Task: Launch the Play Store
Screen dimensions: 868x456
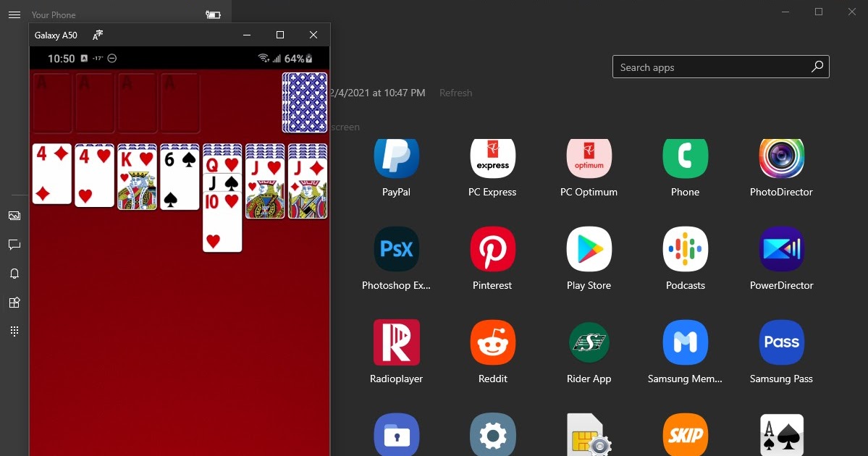Action: 589,248
